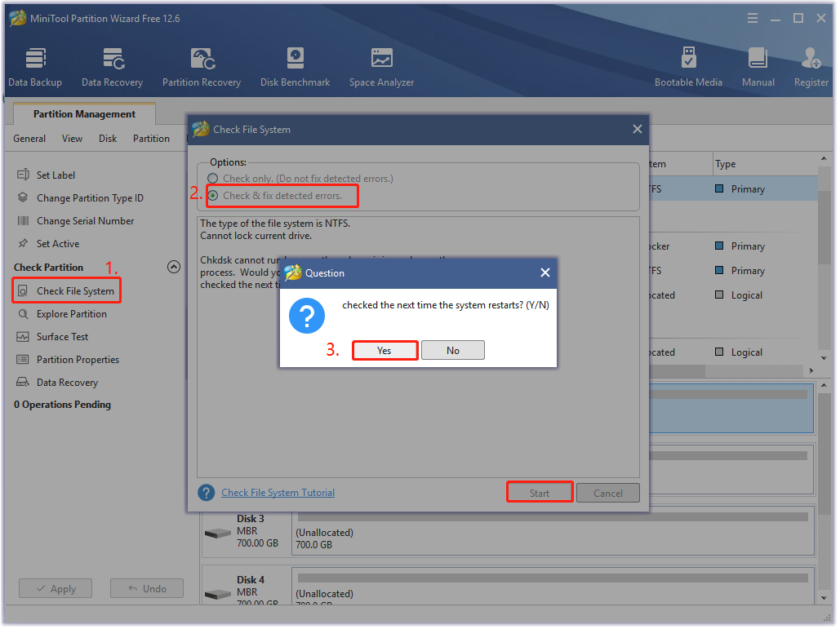Click Cancel in the Check File System dialog
This screenshot has height=629, width=840.
tap(609, 494)
